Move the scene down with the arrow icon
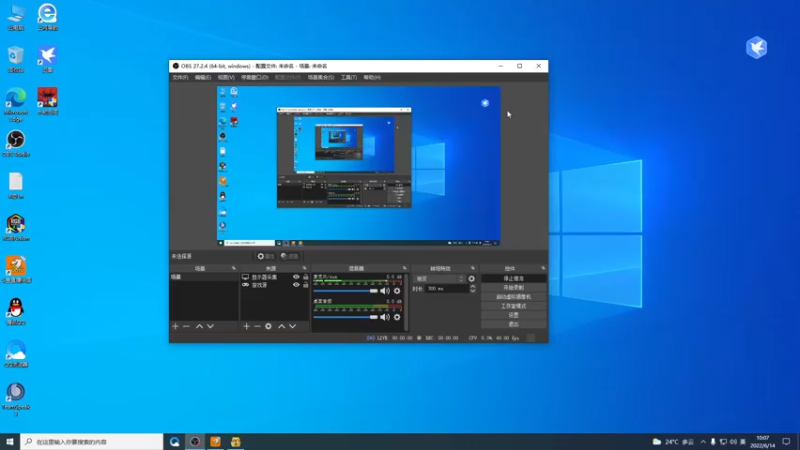800x450 pixels. (210, 326)
